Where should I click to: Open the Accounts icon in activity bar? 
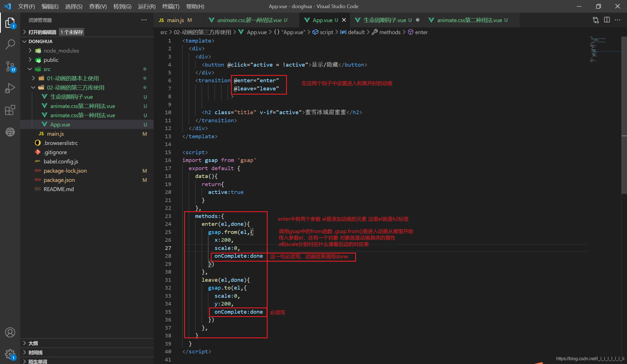10,332
